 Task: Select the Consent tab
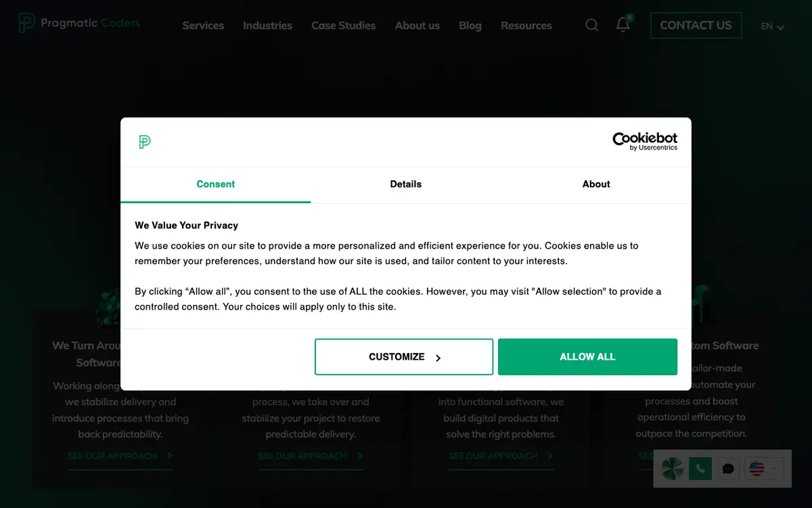(x=216, y=184)
